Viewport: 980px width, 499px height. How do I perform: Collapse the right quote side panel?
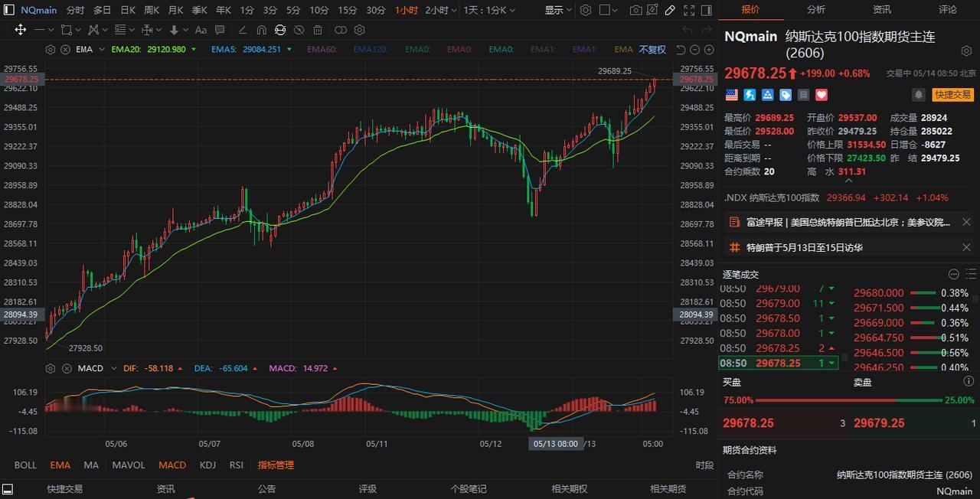pyautogui.click(x=707, y=10)
